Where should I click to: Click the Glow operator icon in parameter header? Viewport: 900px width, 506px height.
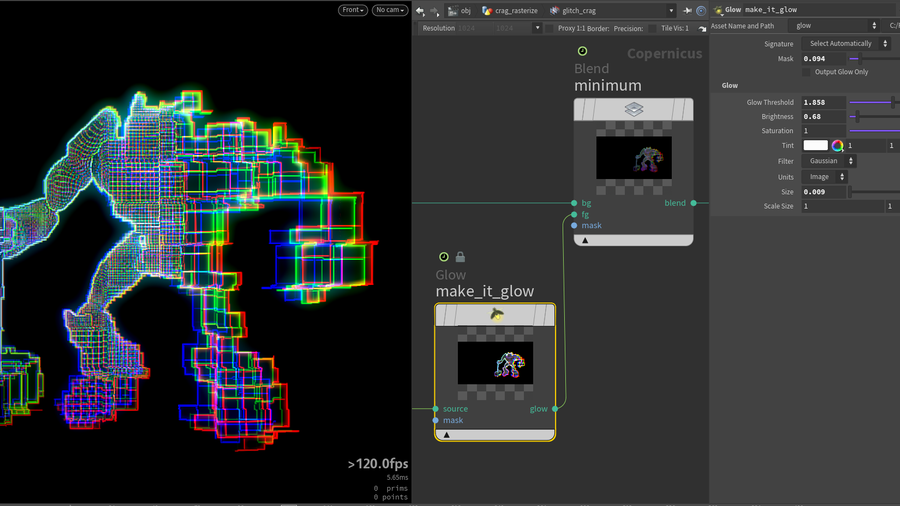tap(718, 10)
